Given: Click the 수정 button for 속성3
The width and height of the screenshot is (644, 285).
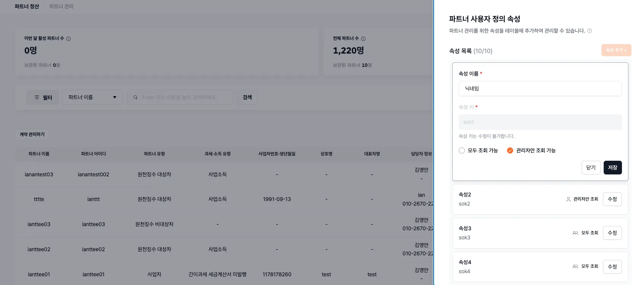Looking at the screenshot, I should pyautogui.click(x=612, y=233).
